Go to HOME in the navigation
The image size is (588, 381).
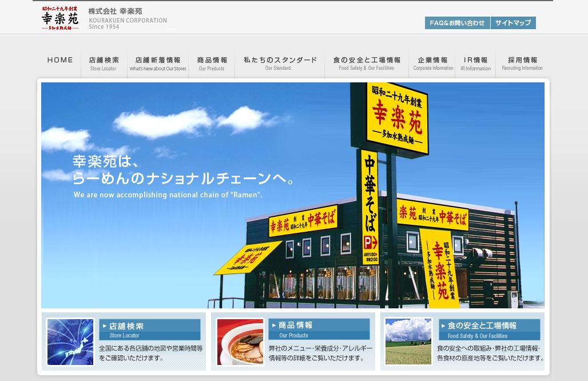coord(60,60)
